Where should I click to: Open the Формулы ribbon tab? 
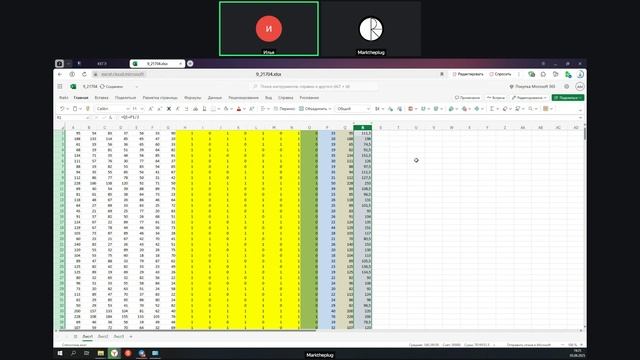click(x=193, y=98)
